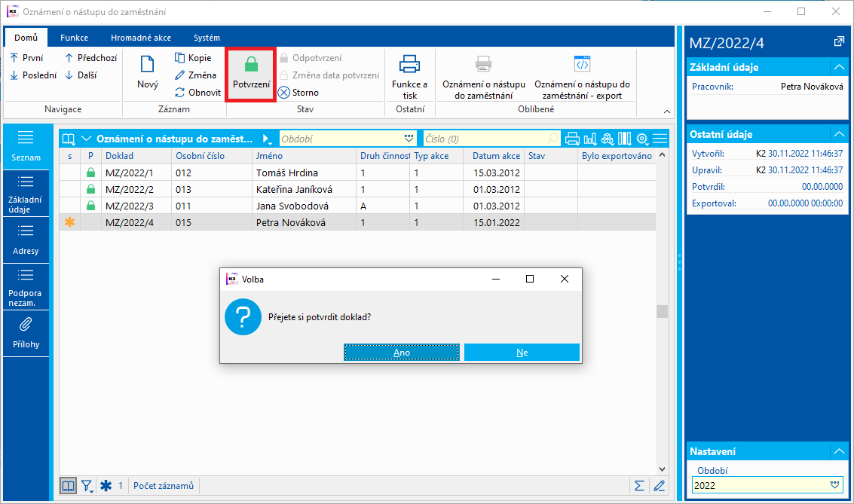Select row MZ/2022/1 Tomáš Hrdina
The width and height of the screenshot is (854, 504).
tap(357, 173)
